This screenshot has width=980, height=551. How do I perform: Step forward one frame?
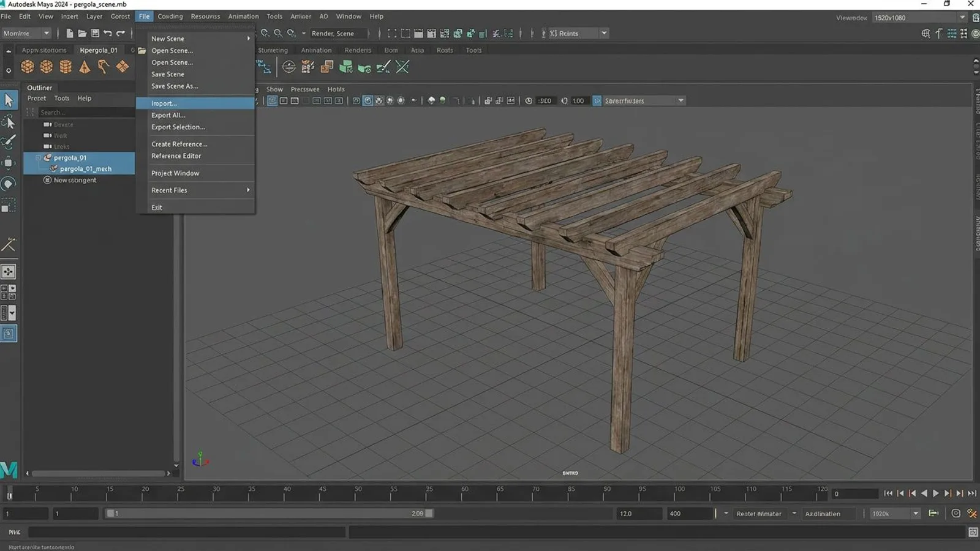[x=948, y=493]
